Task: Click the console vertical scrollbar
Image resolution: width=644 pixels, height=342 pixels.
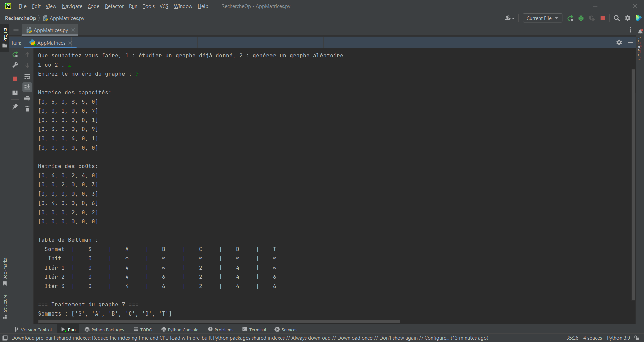Action: tap(633, 184)
